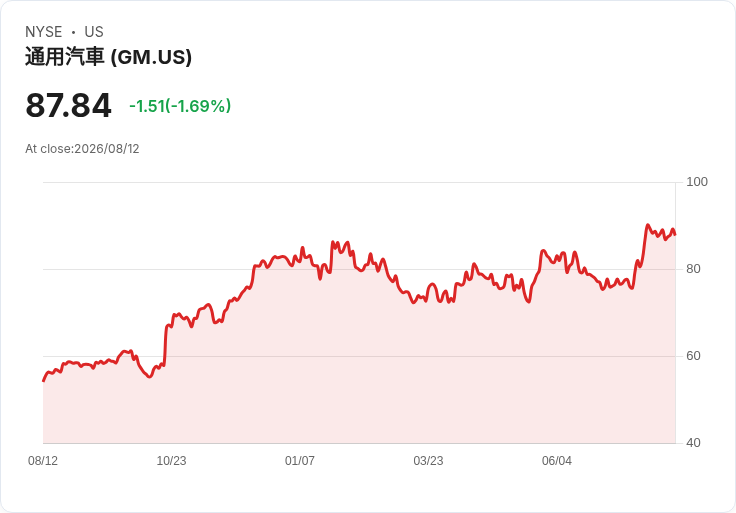Viewport: 736px width, 513px height.
Task: Click the GM.US stock title
Action: (108, 57)
